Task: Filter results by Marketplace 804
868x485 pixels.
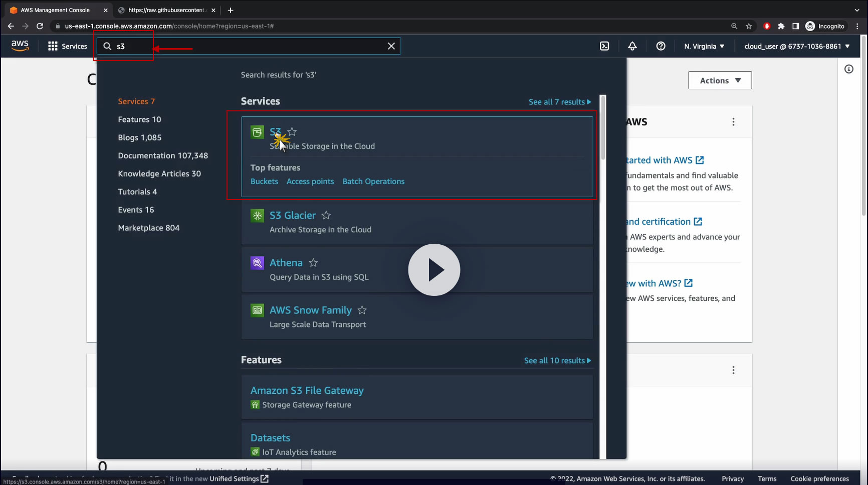Action: coord(149,228)
